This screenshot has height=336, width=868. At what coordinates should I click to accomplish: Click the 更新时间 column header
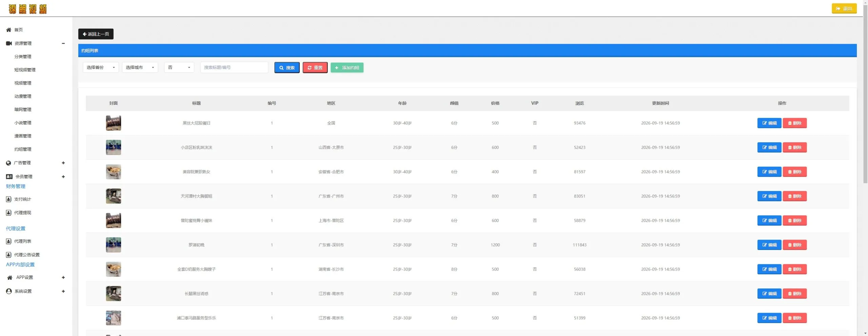point(660,103)
